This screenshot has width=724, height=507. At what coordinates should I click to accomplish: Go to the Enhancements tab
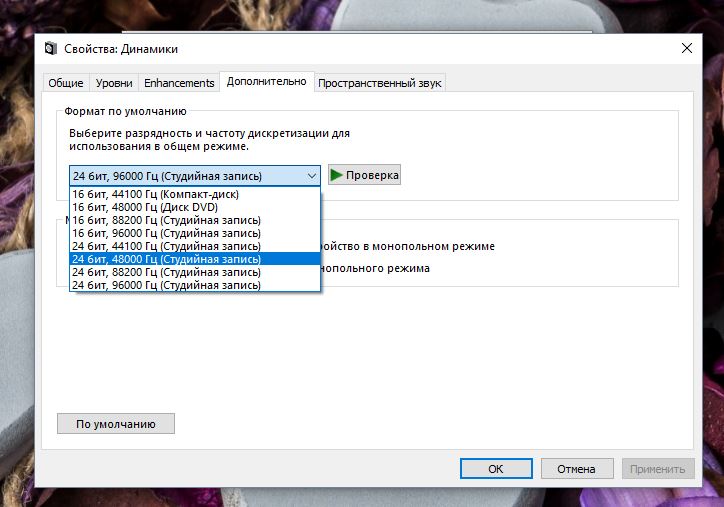(x=179, y=83)
